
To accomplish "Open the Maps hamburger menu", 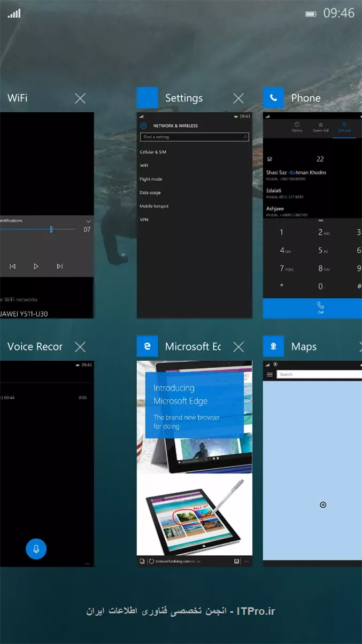I will (269, 375).
